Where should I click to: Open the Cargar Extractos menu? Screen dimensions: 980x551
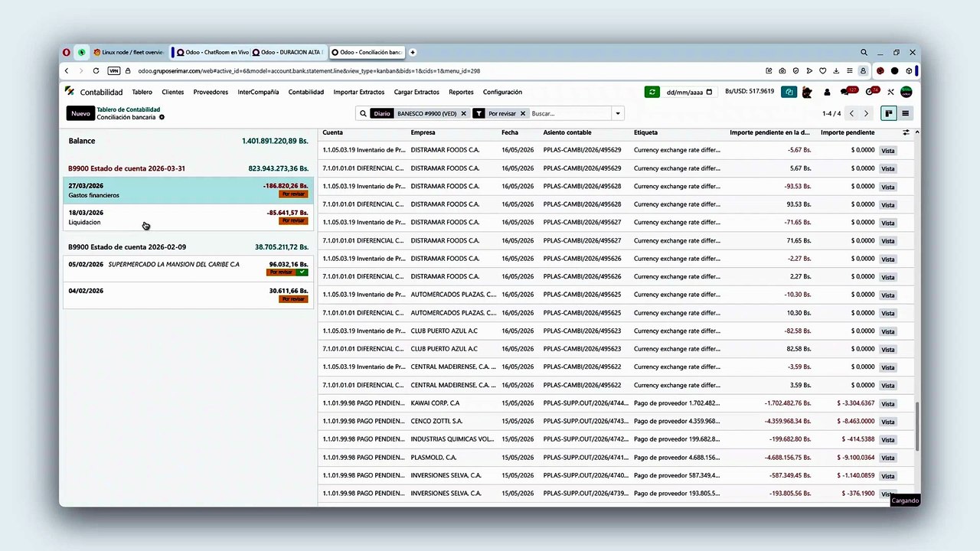click(416, 92)
